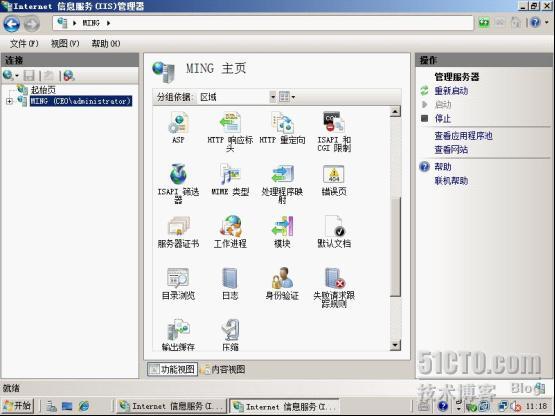Viewport: 555px width, 416px height.
Task: Click 重新启动 in the actions pane
Action: (451, 91)
